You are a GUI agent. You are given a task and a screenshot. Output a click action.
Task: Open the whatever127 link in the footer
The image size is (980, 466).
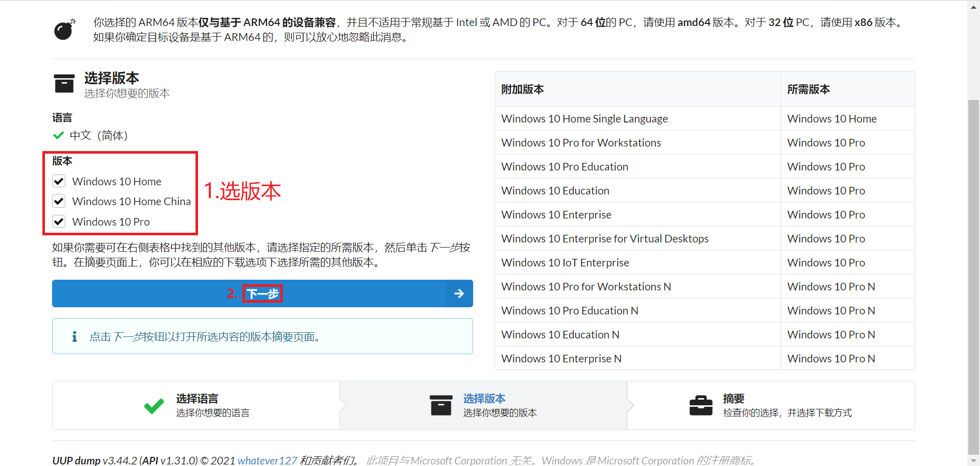[x=267, y=460]
